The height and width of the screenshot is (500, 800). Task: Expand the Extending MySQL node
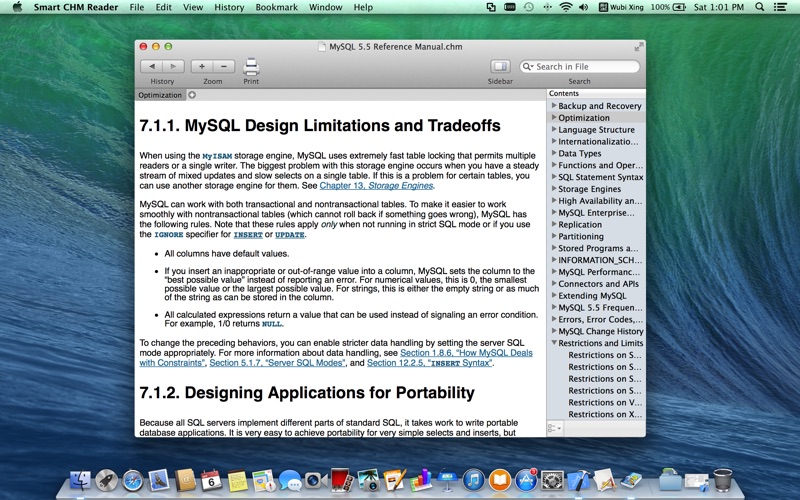coord(554,295)
